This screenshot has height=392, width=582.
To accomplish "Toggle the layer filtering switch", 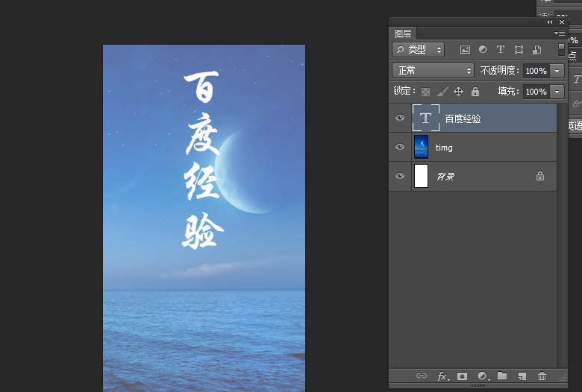I will click(561, 49).
